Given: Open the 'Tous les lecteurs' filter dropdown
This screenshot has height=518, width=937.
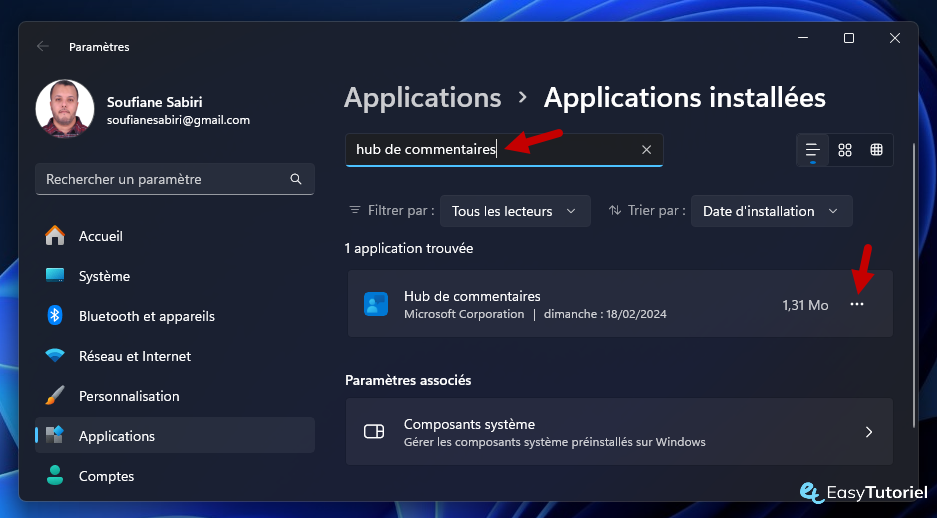Looking at the screenshot, I should [515, 211].
